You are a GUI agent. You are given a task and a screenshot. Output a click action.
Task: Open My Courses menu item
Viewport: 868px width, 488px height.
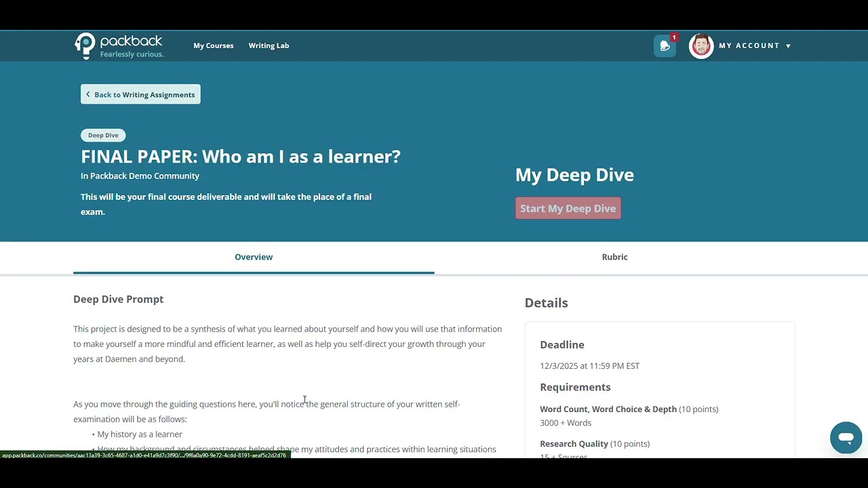click(213, 45)
